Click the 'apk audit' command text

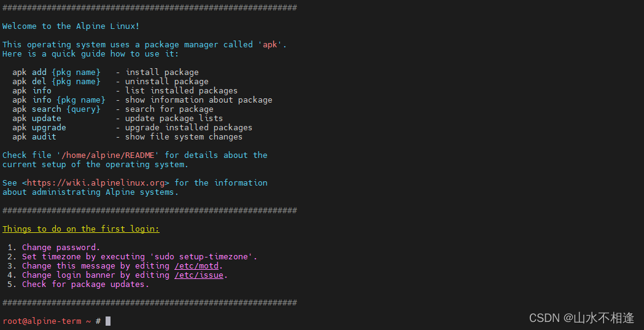pos(34,136)
